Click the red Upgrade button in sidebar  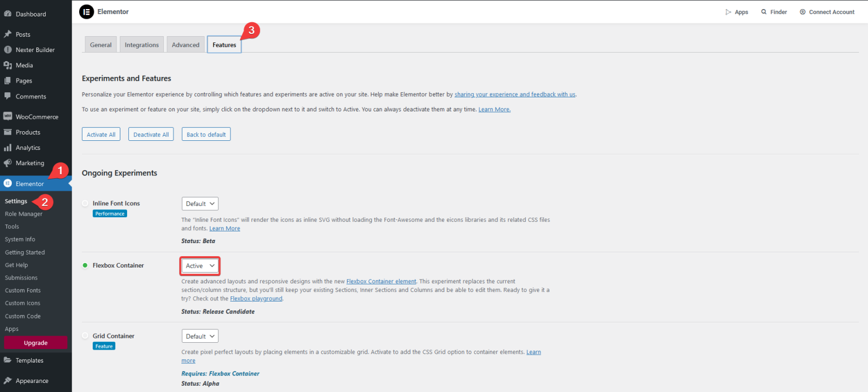(x=36, y=342)
